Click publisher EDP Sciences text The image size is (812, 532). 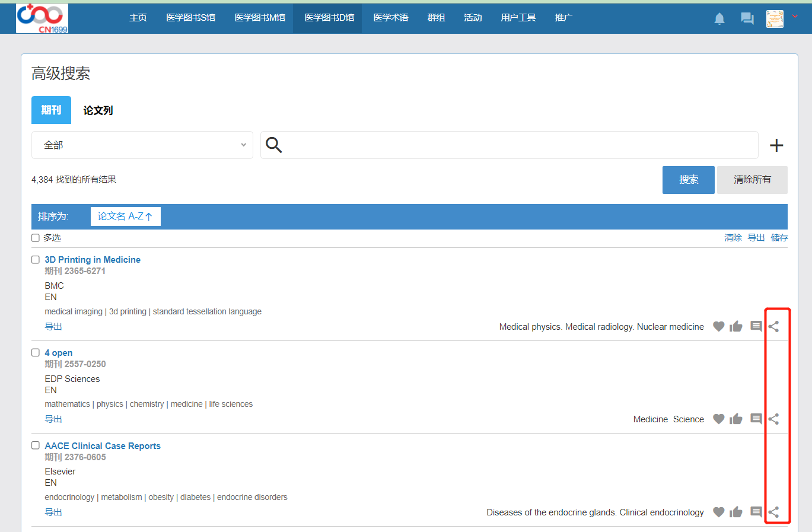[72, 379]
